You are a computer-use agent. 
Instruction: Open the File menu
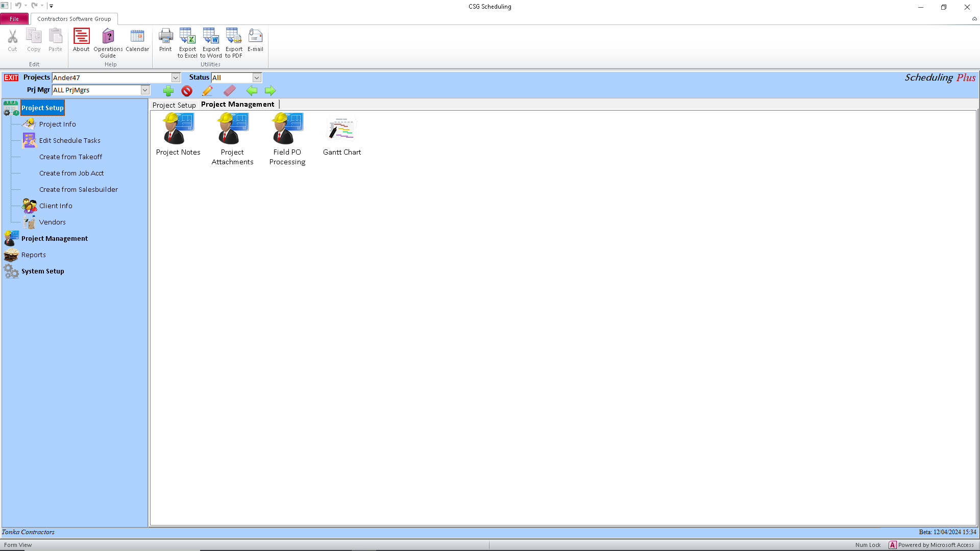[14, 18]
